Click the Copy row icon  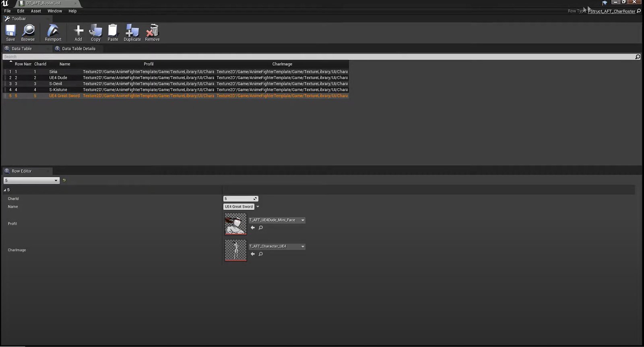coord(95,31)
